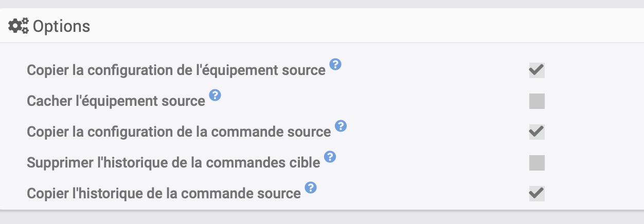Uncheck Copier la configuration de l'équipement source
This screenshot has width=644, height=224.
click(x=536, y=70)
